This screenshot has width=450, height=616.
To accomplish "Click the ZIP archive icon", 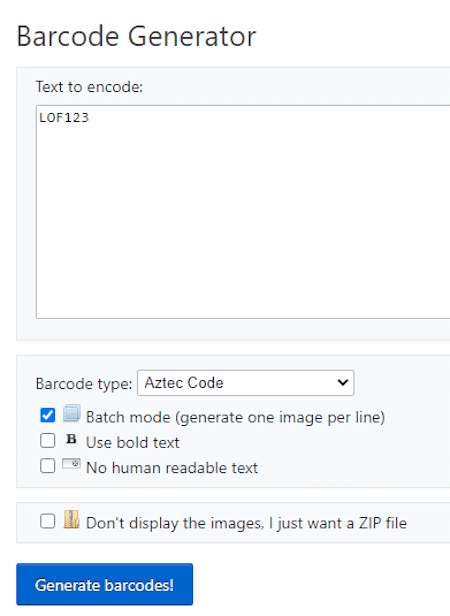I will coord(71,519).
